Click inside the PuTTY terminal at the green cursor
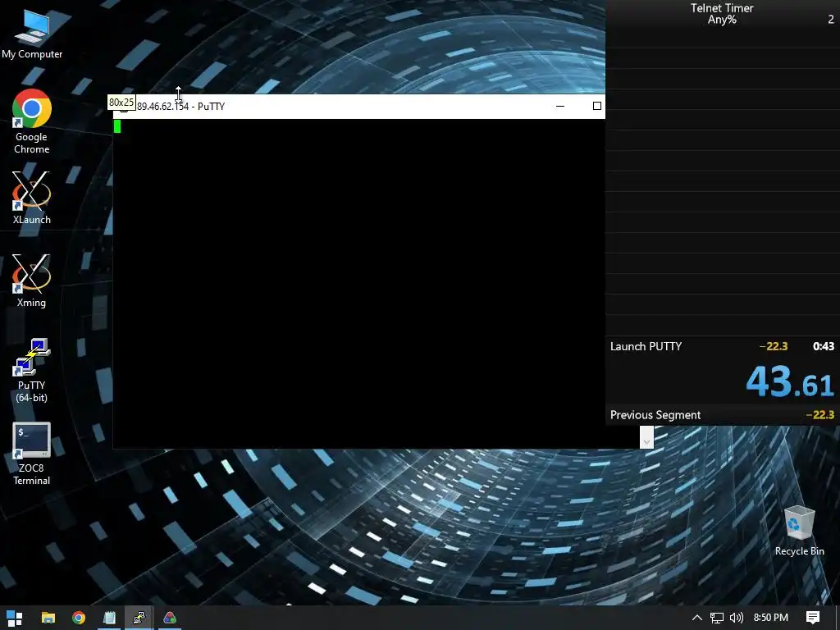840x630 pixels. (x=117, y=126)
